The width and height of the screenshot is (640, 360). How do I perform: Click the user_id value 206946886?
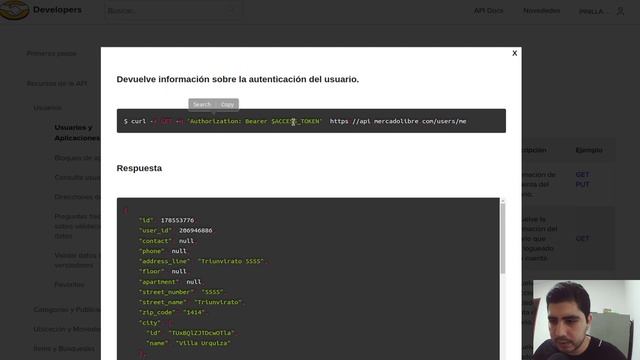click(196, 230)
